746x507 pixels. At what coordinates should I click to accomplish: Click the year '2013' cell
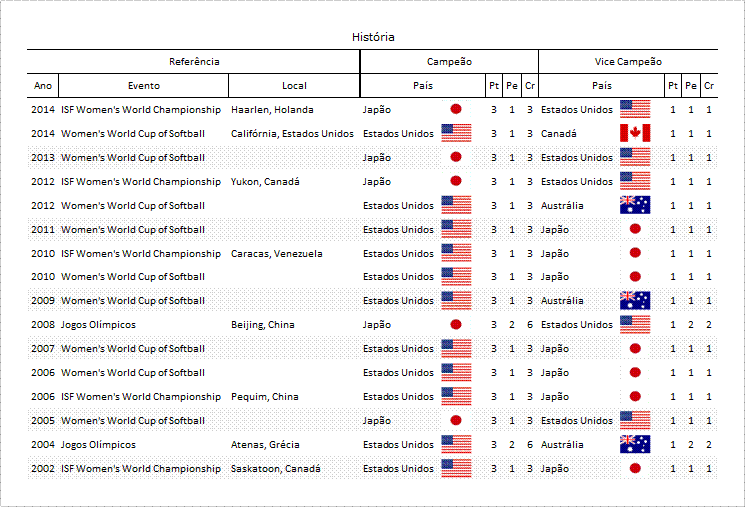[43, 157]
